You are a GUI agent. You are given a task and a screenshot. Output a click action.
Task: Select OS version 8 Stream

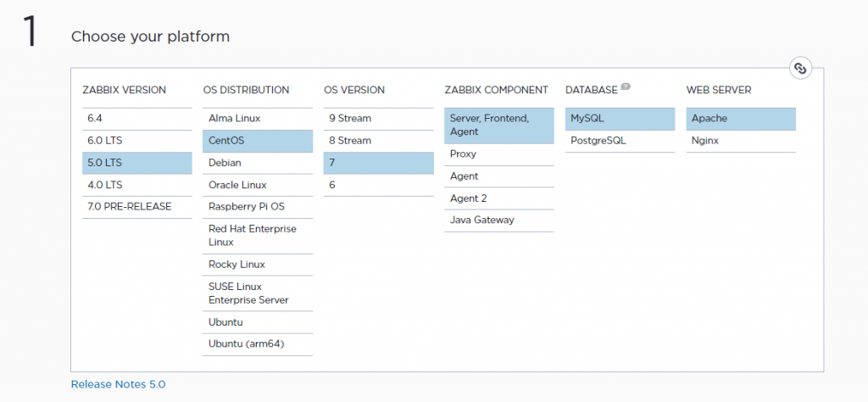tap(378, 141)
